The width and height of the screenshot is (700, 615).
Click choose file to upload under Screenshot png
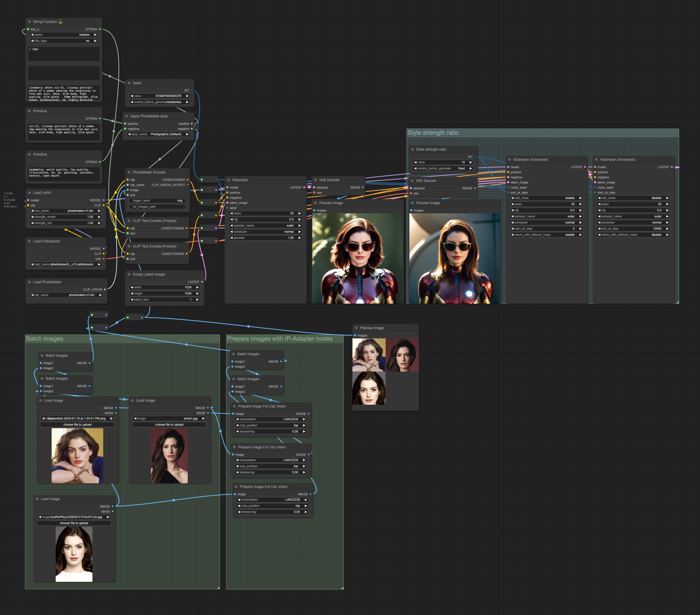coord(77,424)
